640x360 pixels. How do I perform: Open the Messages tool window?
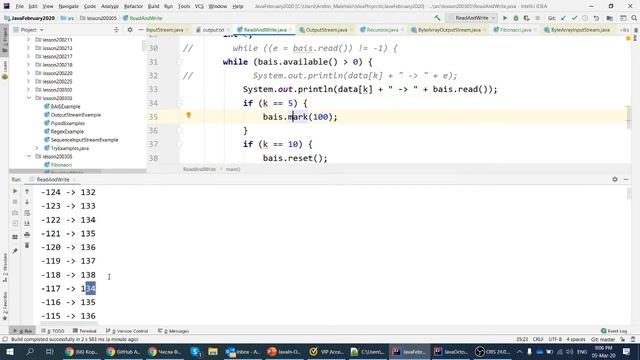pyautogui.click(x=173, y=331)
